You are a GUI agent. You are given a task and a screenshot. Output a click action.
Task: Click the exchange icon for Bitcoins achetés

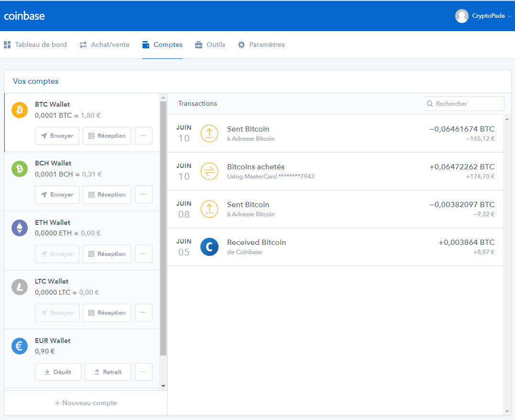pyautogui.click(x=209, y=171)
